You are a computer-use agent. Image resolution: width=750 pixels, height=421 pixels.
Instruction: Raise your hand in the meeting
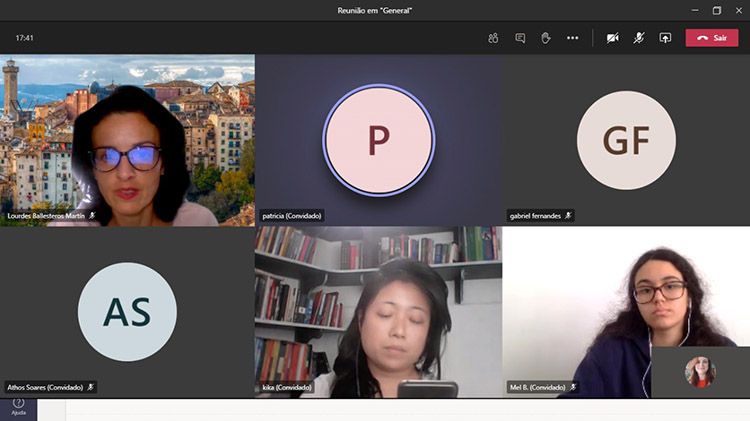pyautogui.click(x=546, y=38)
